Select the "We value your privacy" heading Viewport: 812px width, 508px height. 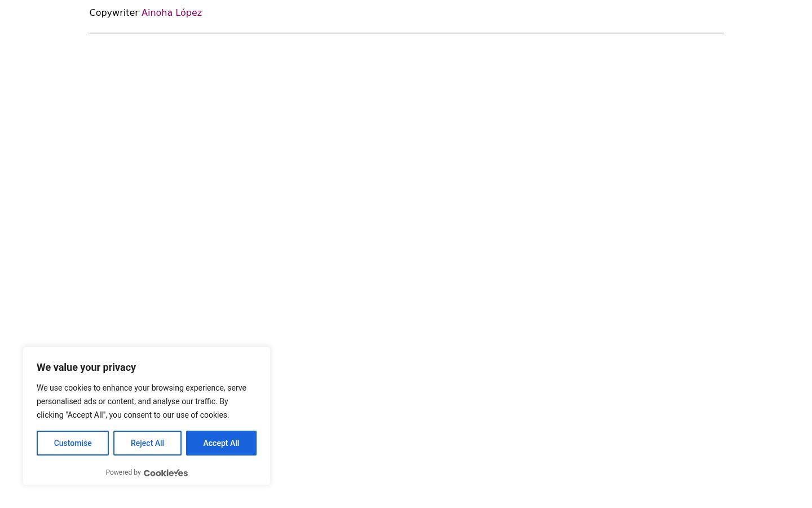tap(86, 367)
